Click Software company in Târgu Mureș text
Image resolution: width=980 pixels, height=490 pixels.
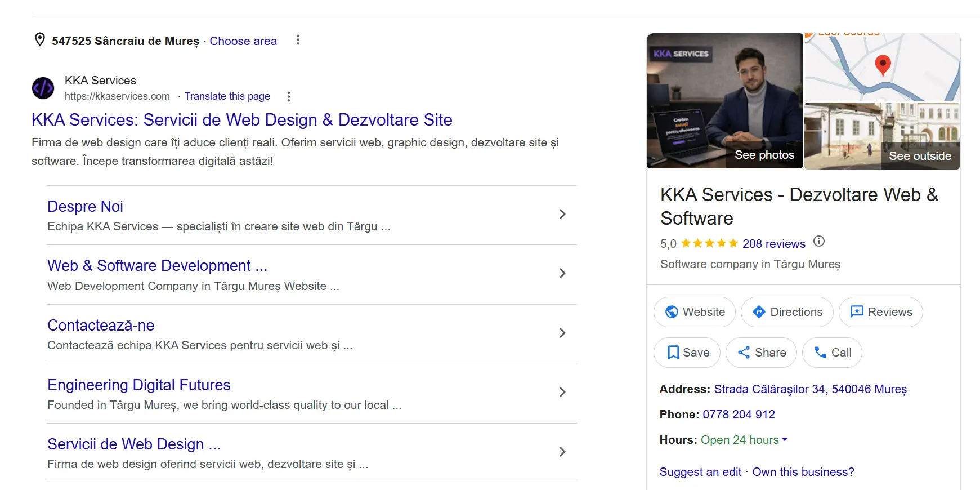pos(750,264)
